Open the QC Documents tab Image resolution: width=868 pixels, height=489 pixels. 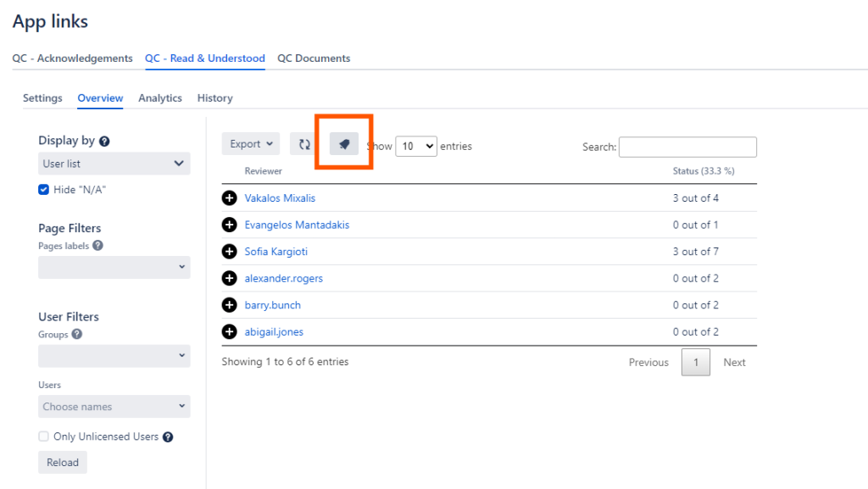[314, 58]
